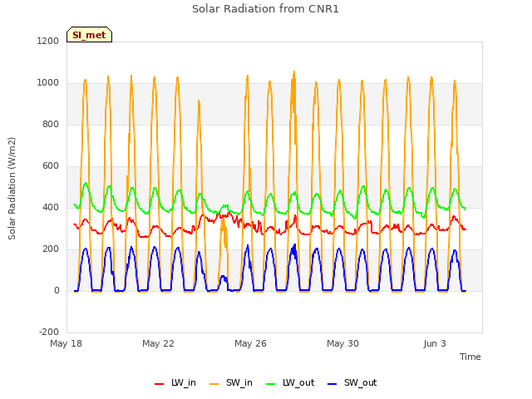Click the -200 y-axis tick label
This screenshot has width=532, height=399.
(x=49, y=332)
